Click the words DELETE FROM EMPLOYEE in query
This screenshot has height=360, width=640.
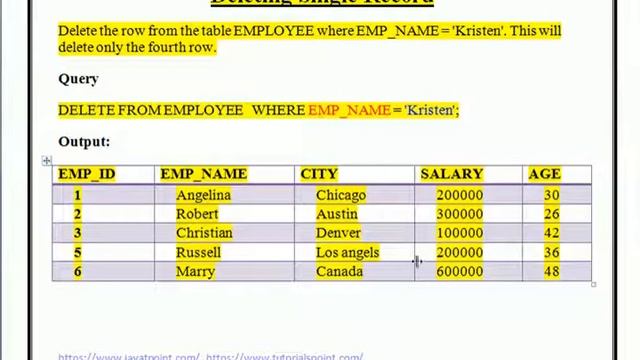coord(150,111)
